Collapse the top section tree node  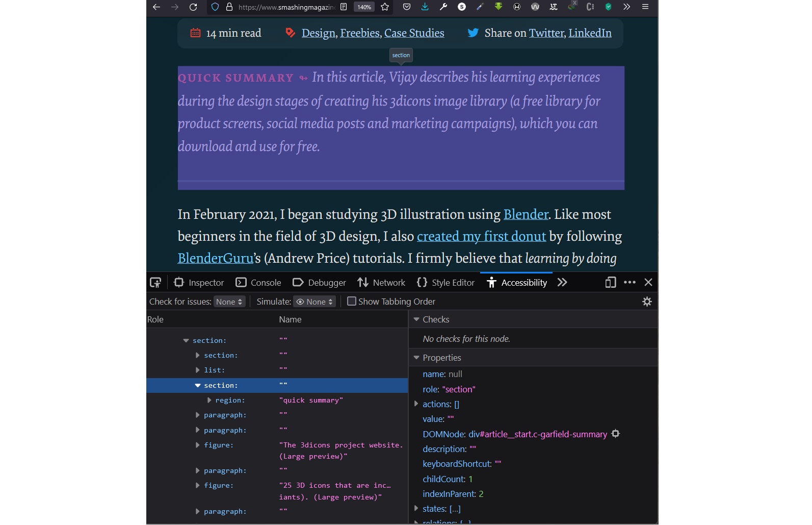point(186,340)
